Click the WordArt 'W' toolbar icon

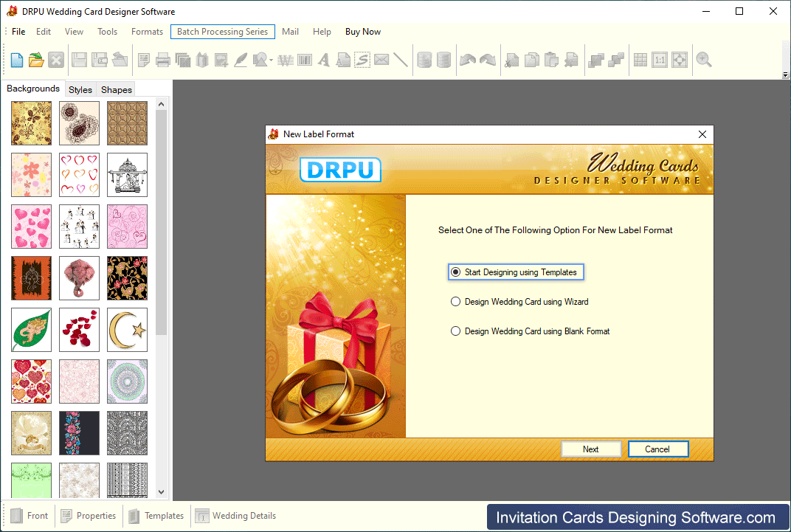click(286, 60)
